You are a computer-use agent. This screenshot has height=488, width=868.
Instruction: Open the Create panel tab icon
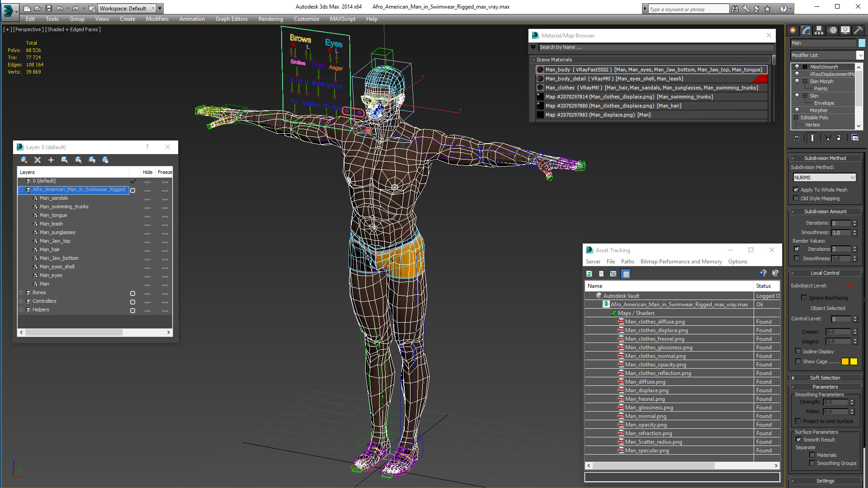point(793,30)
